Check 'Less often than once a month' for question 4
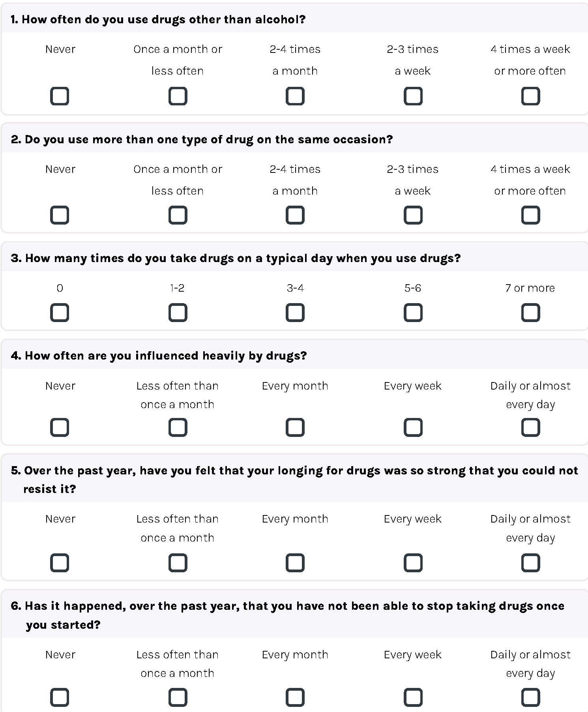Image resolution: width=588 pixels, height=712 pixels. [178, 428]
